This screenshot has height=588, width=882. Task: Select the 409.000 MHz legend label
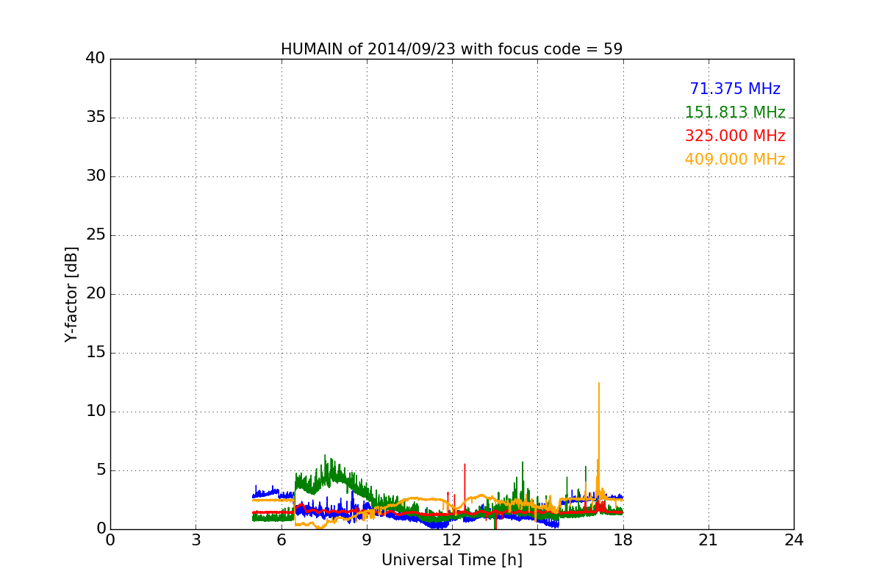735,159
